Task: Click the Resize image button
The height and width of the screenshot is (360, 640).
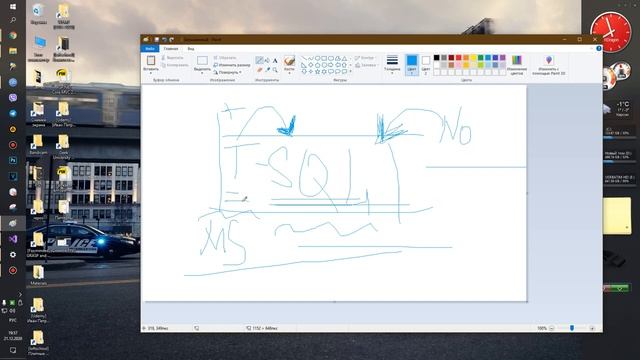Action: pyautogui.click(x=231, y=65)
